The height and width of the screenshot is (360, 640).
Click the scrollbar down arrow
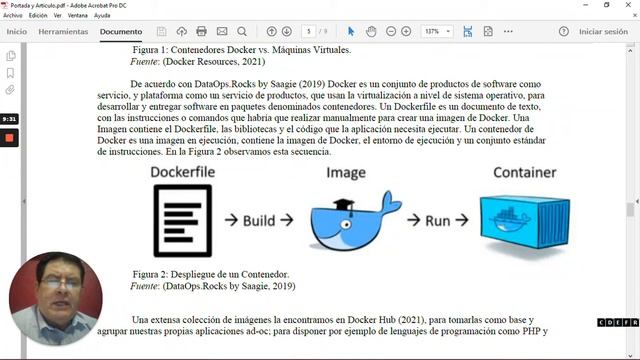[x=630, y=356]
